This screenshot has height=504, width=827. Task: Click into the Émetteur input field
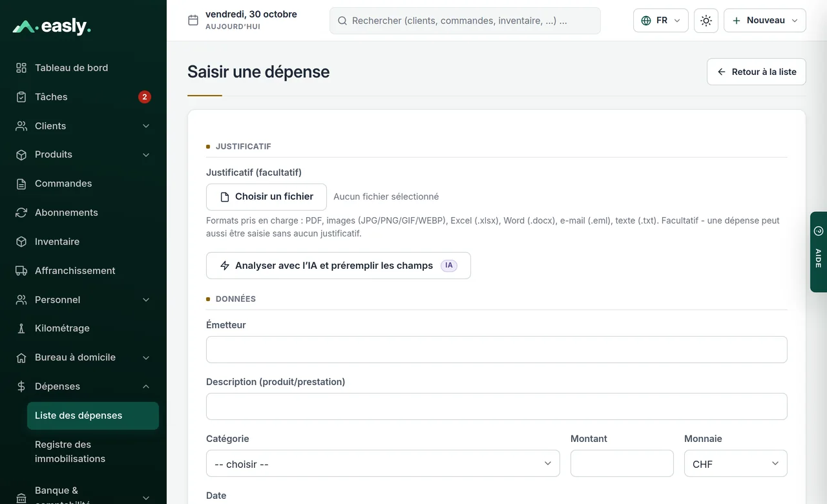click(x=497, y=350)
